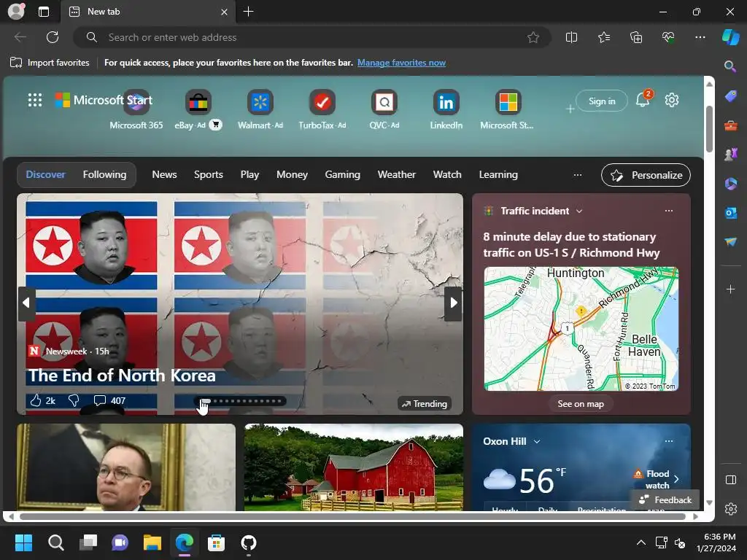Open sidebar Games chess icon
This screenshot has height=560, width=747.
tap(730, 155)
